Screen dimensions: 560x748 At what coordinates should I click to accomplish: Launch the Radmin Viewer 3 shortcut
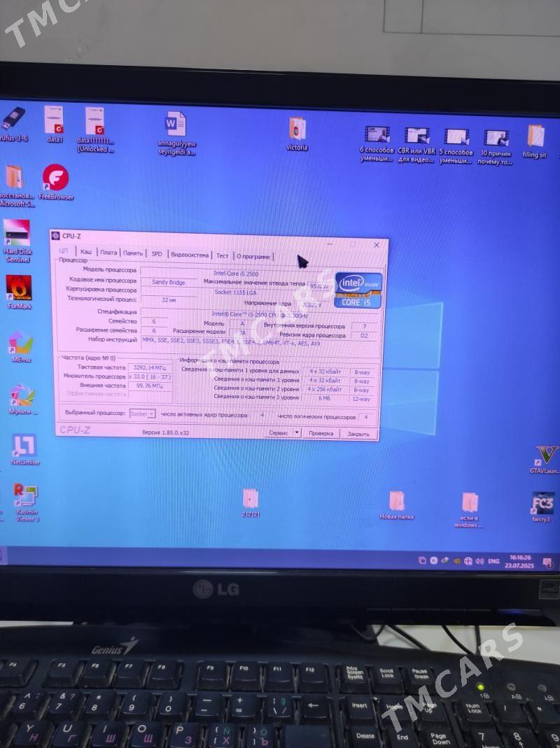27,502
